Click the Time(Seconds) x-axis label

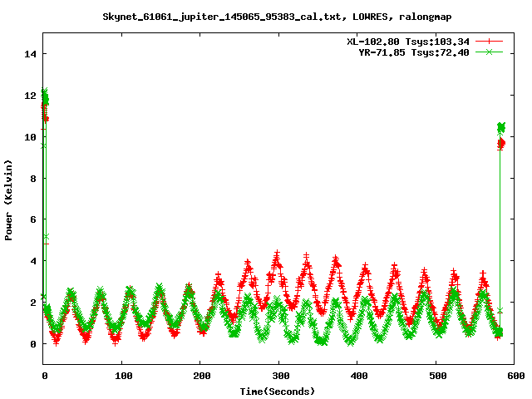pos(278,391)
